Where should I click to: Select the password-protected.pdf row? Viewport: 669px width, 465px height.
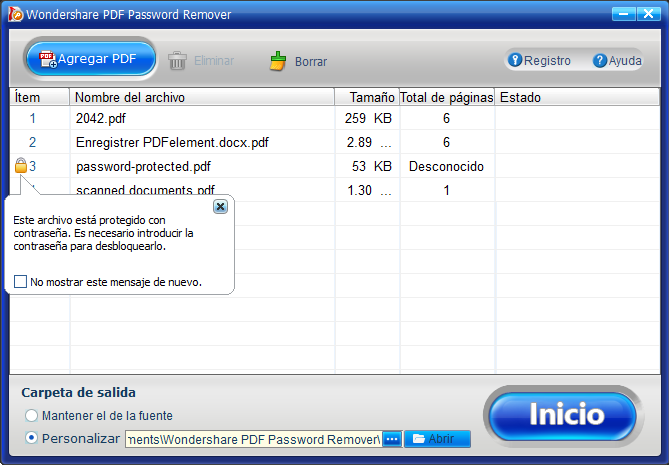335,166
